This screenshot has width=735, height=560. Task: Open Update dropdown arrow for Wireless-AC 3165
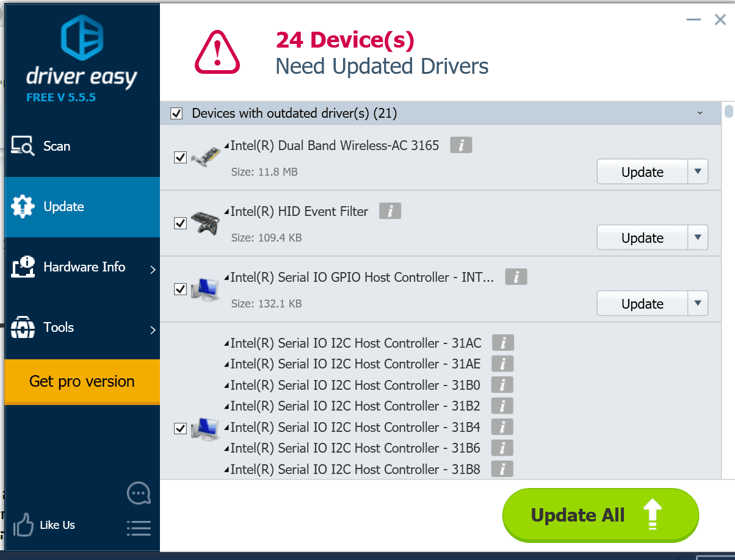click(698, 172)
